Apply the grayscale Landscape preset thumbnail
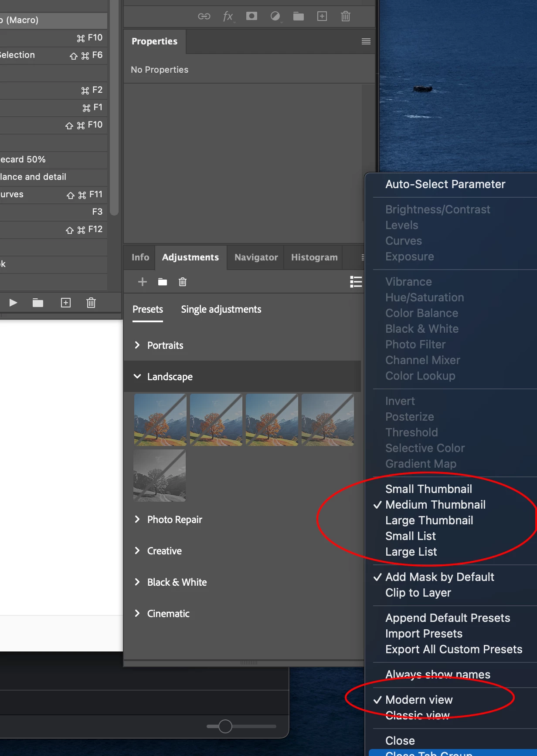The width and height of the screenshot is (537, 756). pyautogui.click(x=160, y=476)
